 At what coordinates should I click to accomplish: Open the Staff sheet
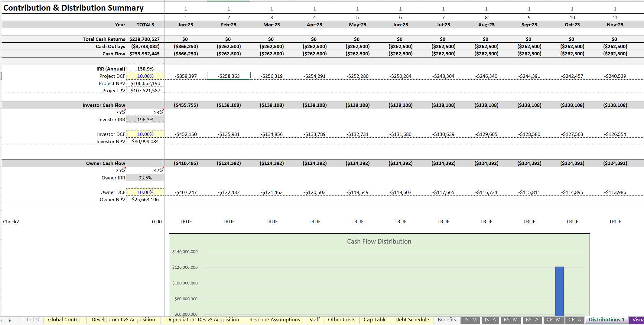314,320
